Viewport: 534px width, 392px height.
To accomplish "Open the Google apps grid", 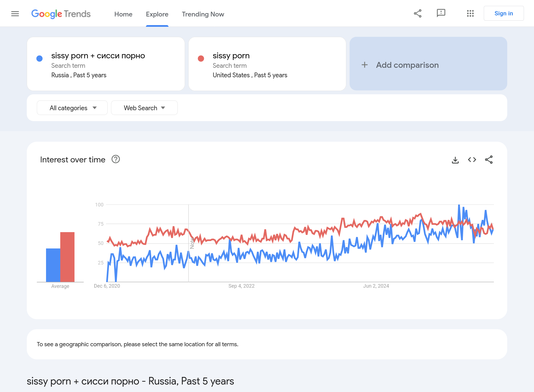I will (470, 13).
